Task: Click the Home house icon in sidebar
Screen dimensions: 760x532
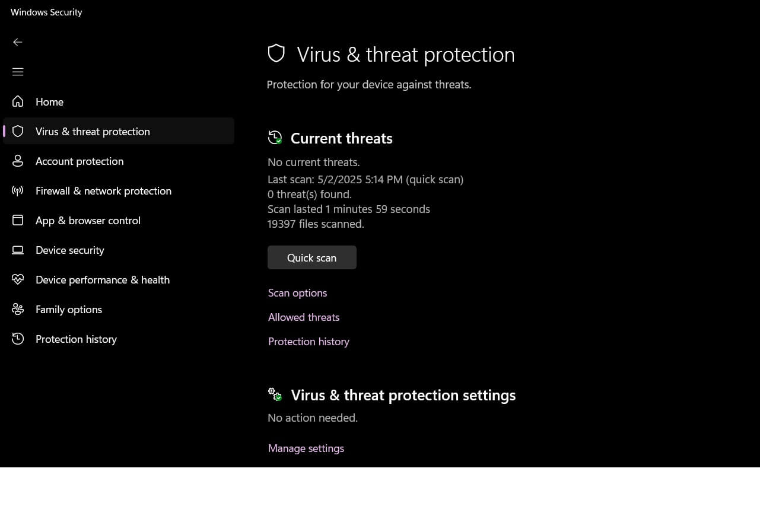Action: pyautogui.click(x=18, y=101)
